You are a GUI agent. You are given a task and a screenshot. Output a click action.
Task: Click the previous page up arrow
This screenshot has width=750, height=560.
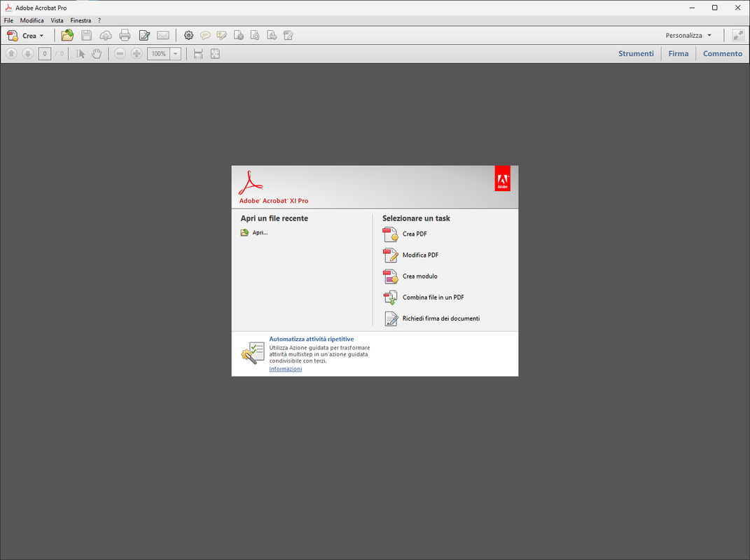[x=11, y=54]
